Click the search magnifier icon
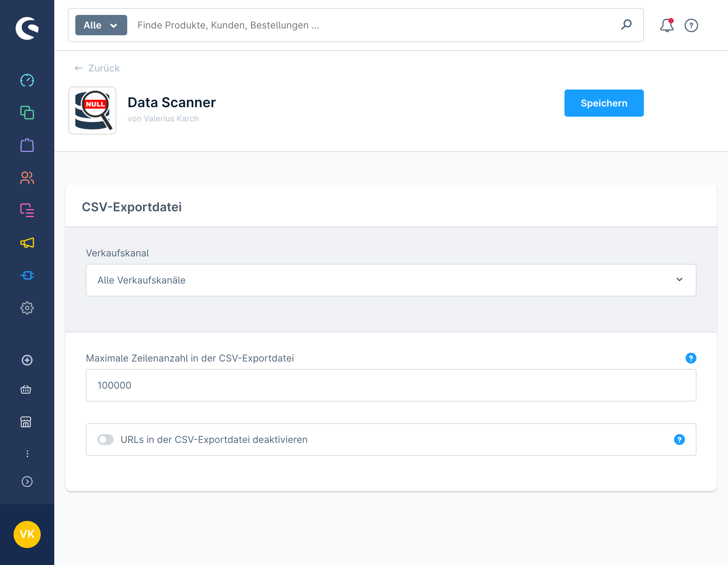This screenshot has height=565, width=728. [626, 25]
